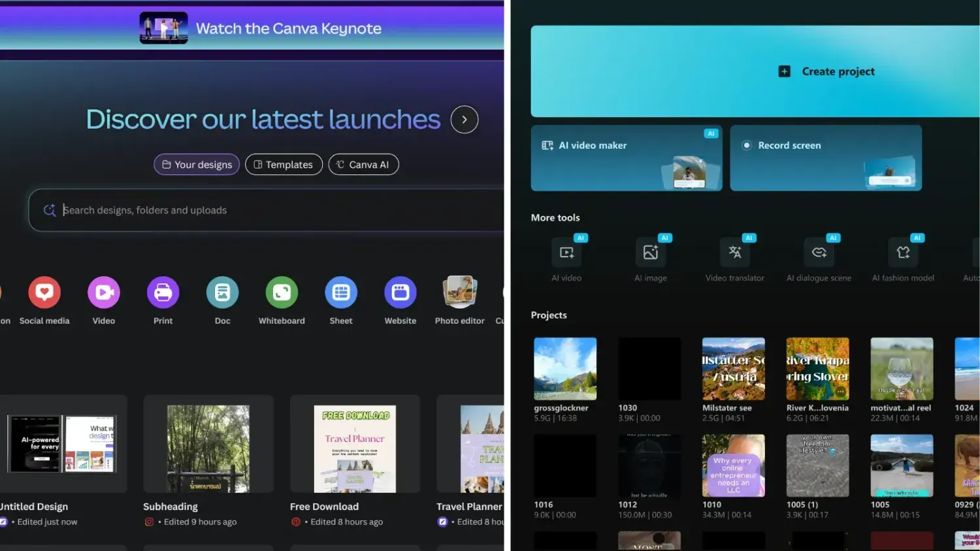
Task: Open the Video translator tool
Action: pyautogui.click(x=734, y=252)
